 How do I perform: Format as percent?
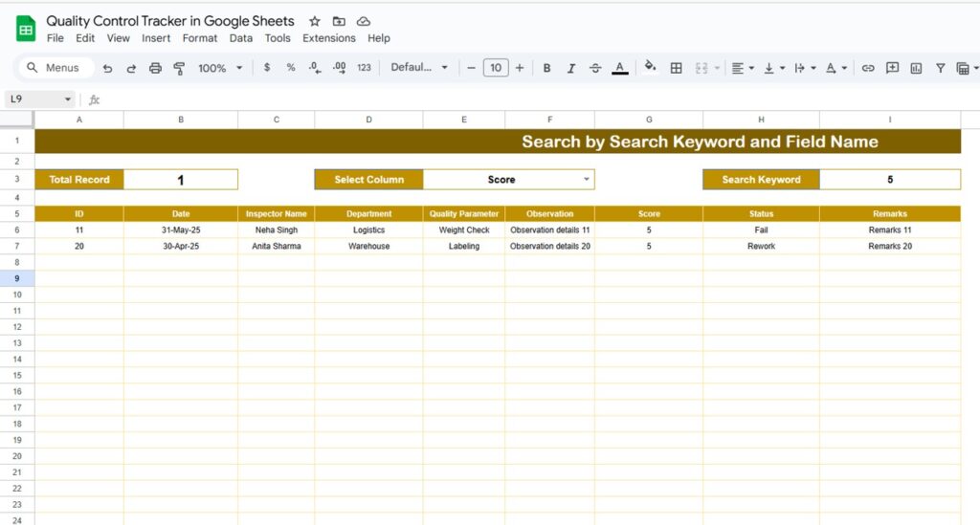(x=291, y=68)
